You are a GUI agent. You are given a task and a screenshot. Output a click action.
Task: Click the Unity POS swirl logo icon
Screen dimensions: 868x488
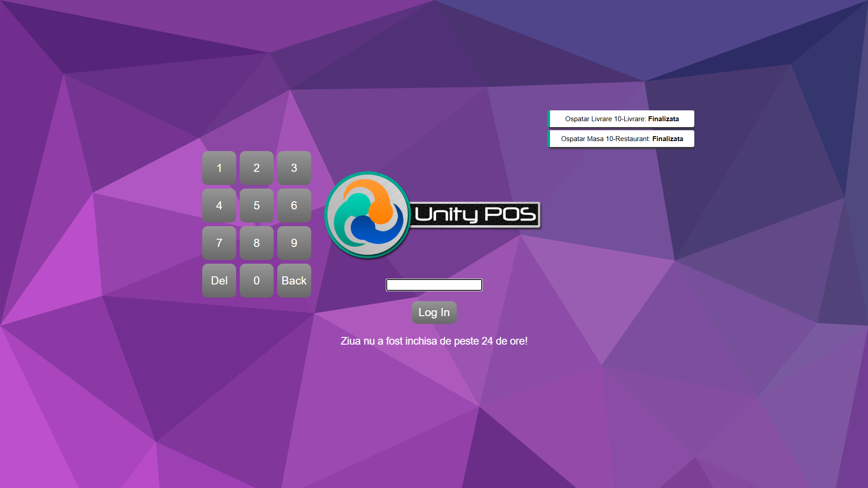[367, 215]
